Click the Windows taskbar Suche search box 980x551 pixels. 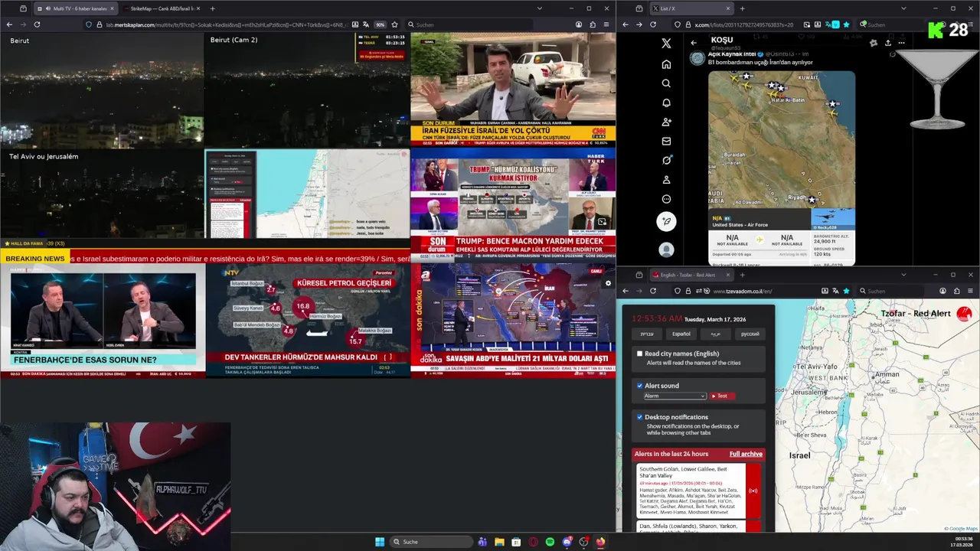tap(430, 542)
